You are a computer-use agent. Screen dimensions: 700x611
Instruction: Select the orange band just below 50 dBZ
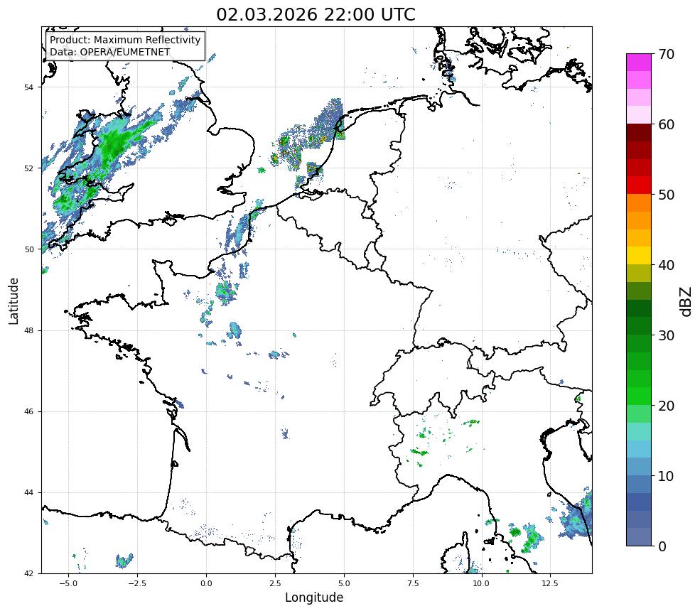(x=639, y=203)
